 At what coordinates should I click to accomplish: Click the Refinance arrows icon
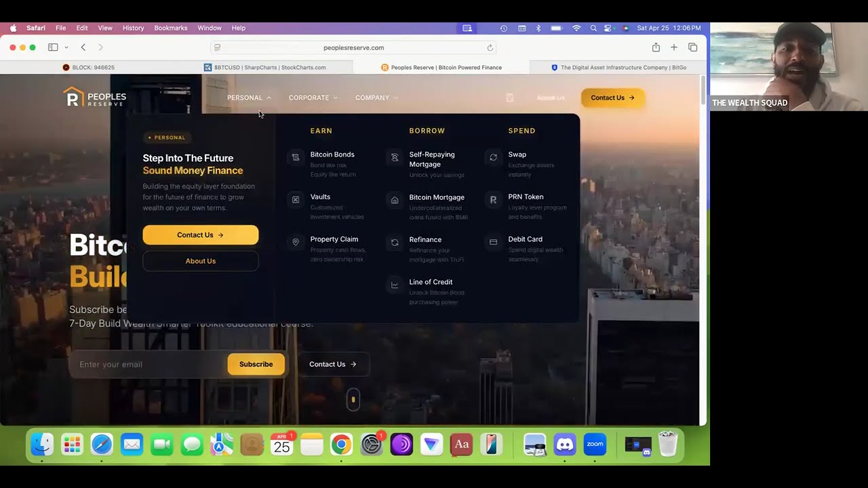coord(395,242)
